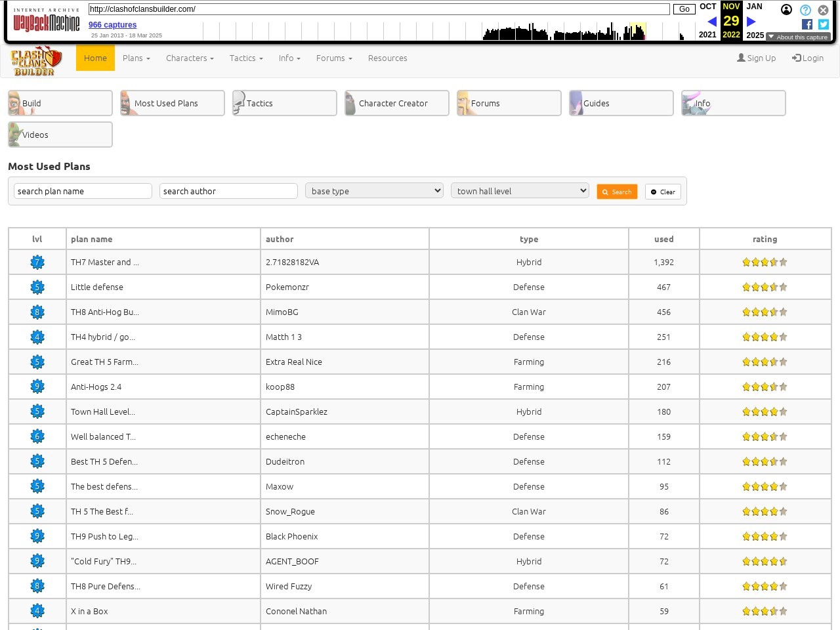Go to next capture arrow
The image size is (840, 630).
(x=751, y=22)
